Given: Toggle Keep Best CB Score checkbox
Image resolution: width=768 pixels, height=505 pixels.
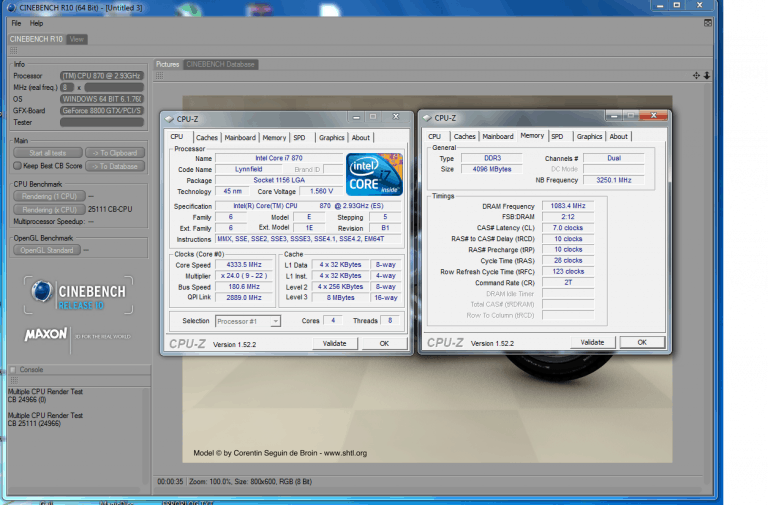Looking at the screenshot, I should (x=18, y=166).
